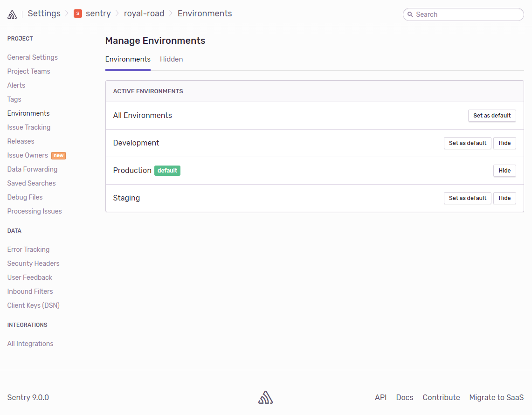This screenshot has width=532, height=415.
Task: Click the Staging environment name
Action: click(126, 198)
